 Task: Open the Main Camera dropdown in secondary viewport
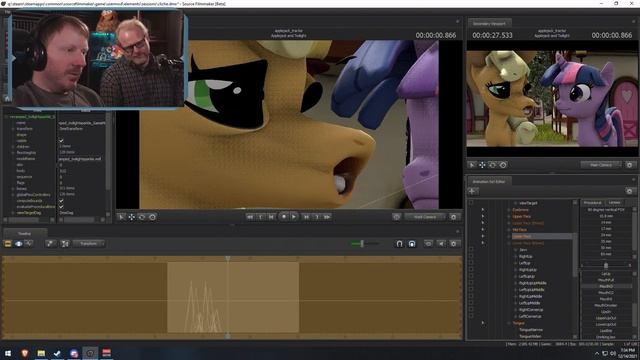click(x=601, y=165)
